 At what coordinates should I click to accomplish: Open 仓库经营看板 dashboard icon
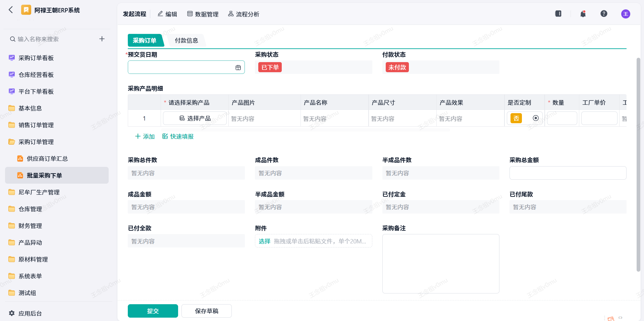(12, 75)
